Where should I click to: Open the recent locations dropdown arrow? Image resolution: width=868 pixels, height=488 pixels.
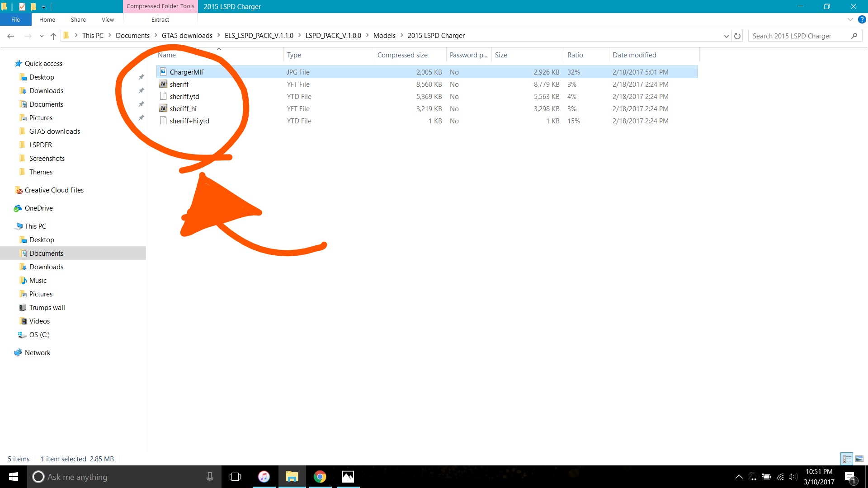click(x=42, y=36)
